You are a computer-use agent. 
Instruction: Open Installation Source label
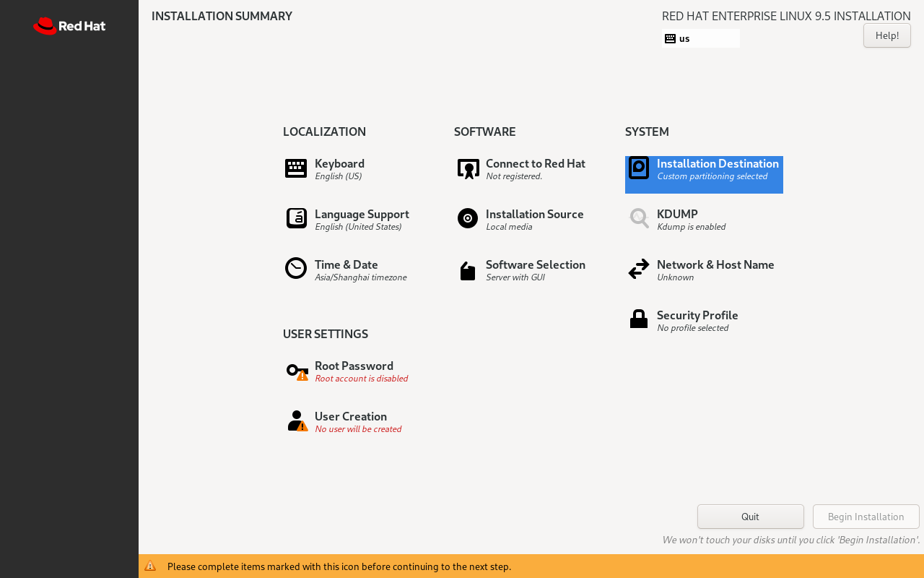[535, 214]
